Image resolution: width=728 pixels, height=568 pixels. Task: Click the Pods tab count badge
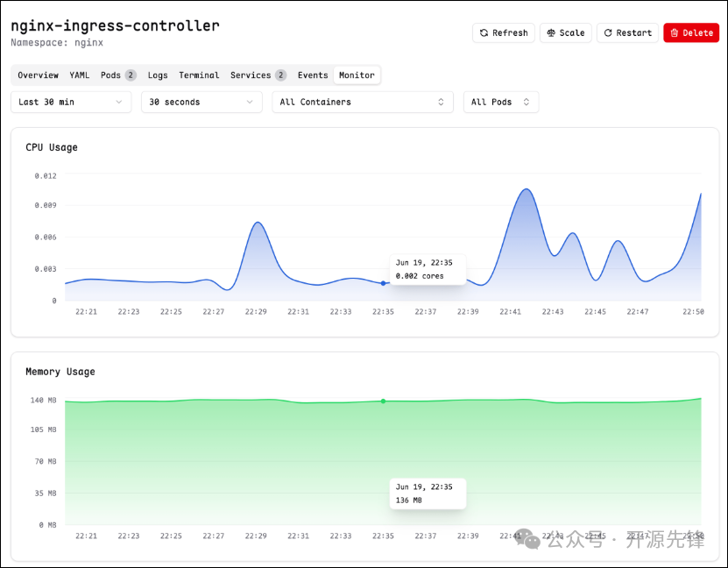point(131,75)
